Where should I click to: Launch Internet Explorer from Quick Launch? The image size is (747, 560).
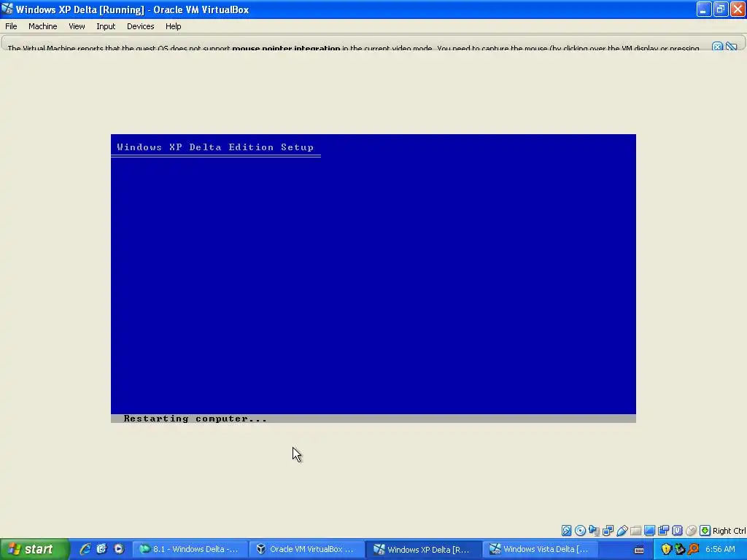click(85, 549)
